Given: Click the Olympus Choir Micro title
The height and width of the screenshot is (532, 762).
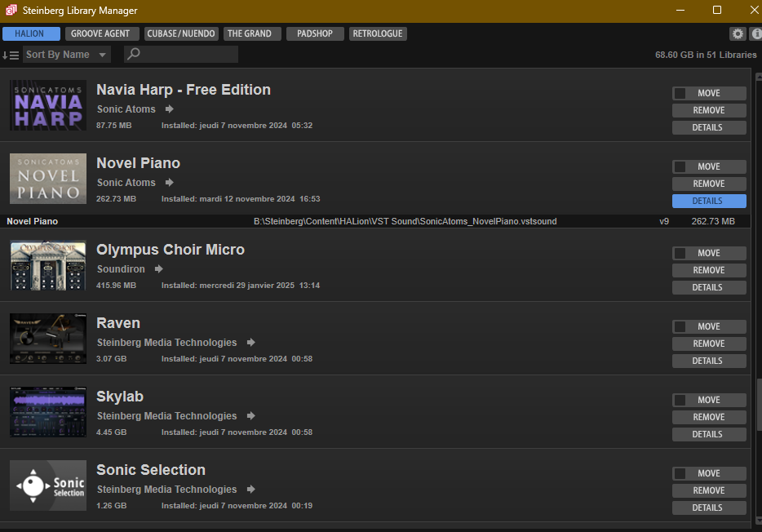Looking at the screenshot, I should [x=170, y=249].
